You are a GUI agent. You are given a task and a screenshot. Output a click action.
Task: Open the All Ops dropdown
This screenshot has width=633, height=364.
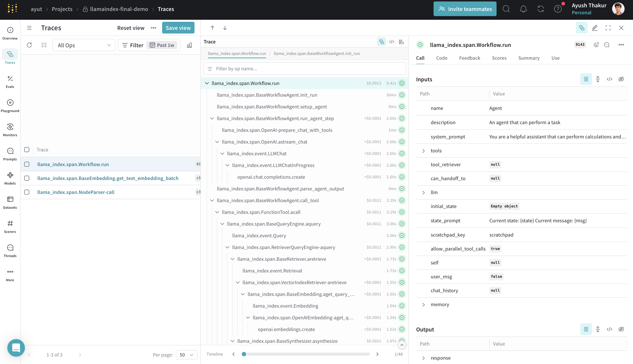[x=84, y=45]
